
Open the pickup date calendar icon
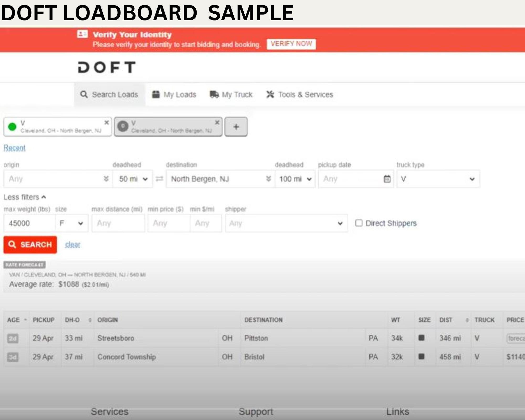(x=387, y=179)
